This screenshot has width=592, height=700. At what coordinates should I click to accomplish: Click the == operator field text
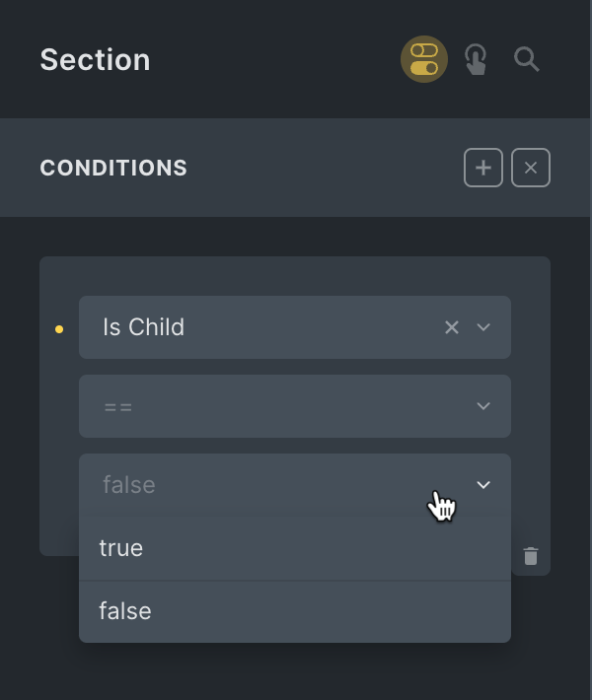click(x=118, y=406)
